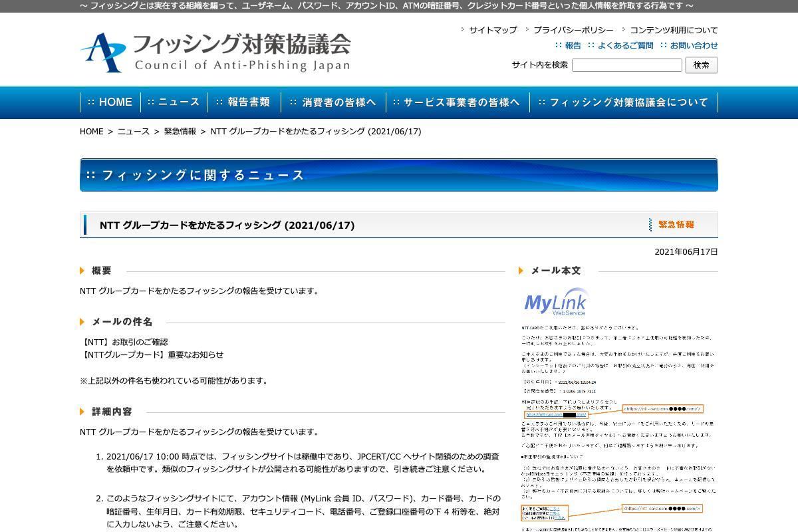Image resolution: width=798 pixels, height=532 pixels.
Task: Click the 検索 search button
Action: 701,65
